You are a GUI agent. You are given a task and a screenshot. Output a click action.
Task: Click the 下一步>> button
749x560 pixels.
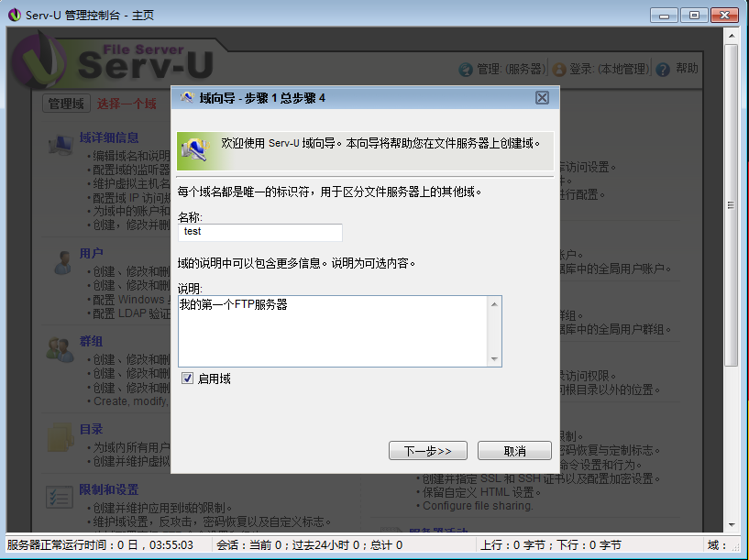[x=428, y=451]
